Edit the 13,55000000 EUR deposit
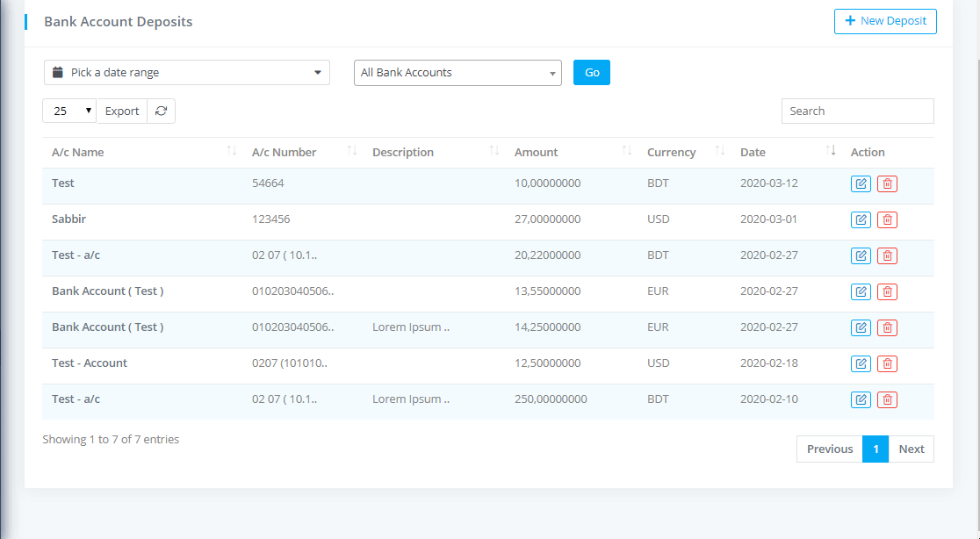 pyautogui.click(x=861, y=291)
